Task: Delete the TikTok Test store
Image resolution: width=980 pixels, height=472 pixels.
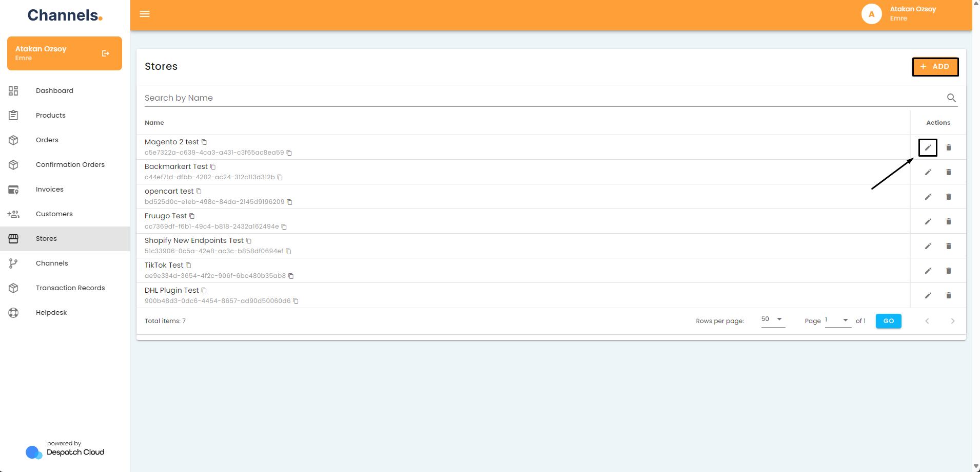Action: tap(949, 271)
